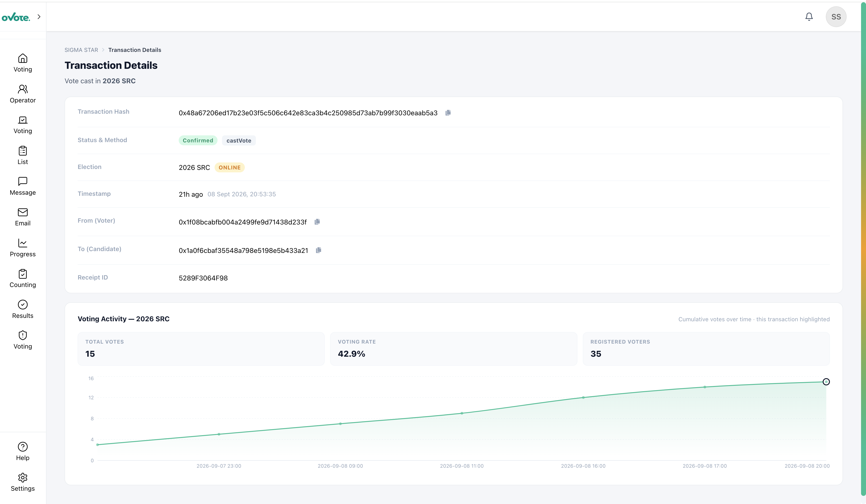The height and width of the screenshot is (504, 866).
Task: Click the page vertical scrollbar
Action: [863, 249]
